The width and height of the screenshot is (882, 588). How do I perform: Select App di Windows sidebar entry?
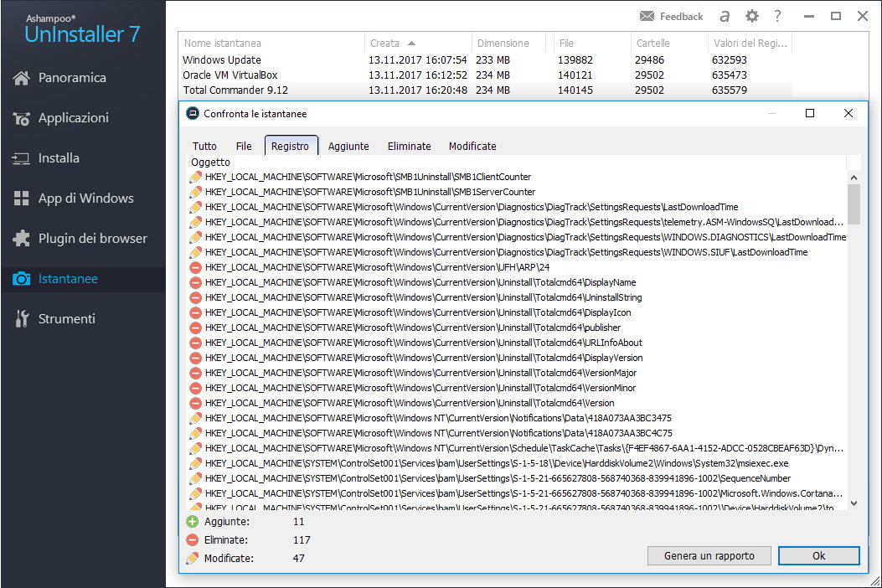pos(85,199)
